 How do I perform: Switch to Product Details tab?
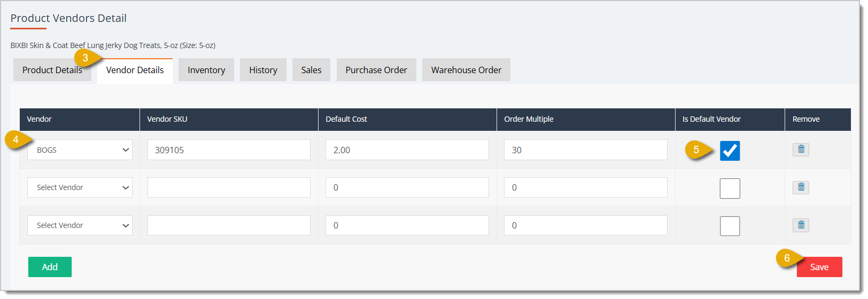[x=52, y=70]
